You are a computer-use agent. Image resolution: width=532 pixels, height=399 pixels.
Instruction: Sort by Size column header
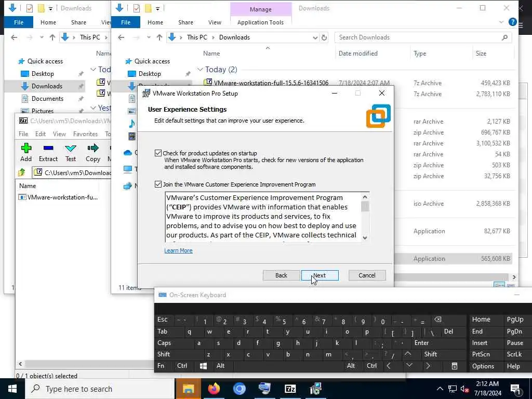pyautogui.click(x=481, y=54)
